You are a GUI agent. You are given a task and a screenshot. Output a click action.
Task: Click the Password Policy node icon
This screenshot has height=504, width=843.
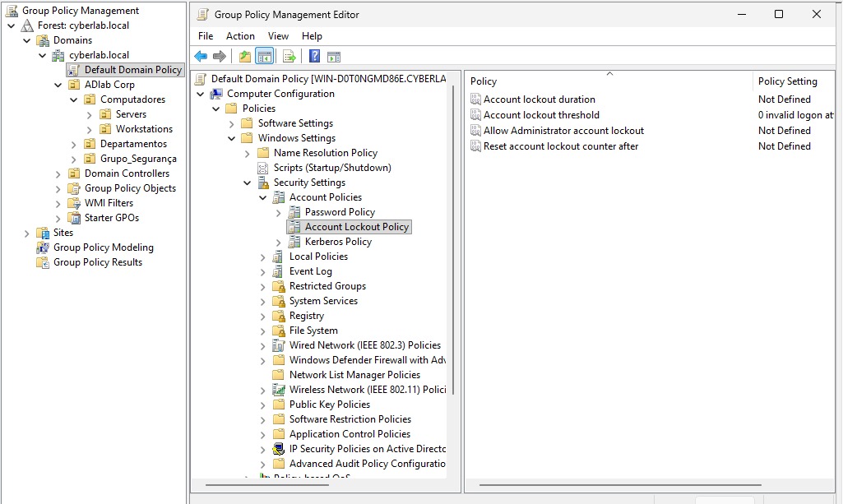(294, 212)
